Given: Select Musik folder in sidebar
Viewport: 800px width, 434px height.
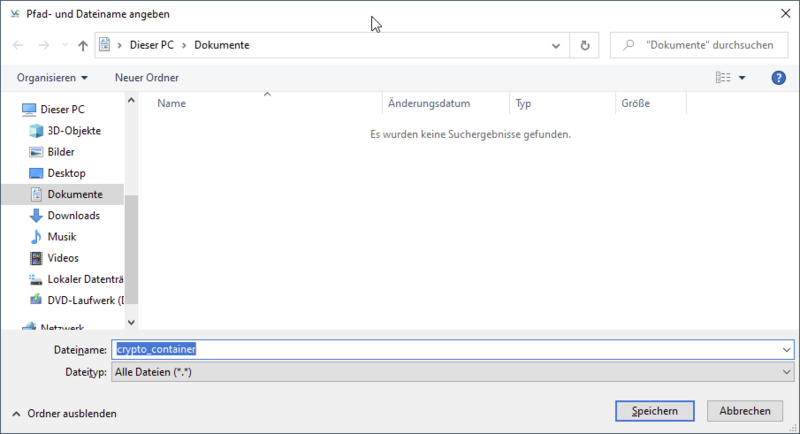Looking at the screenshot, I should [x=61, y=236].
